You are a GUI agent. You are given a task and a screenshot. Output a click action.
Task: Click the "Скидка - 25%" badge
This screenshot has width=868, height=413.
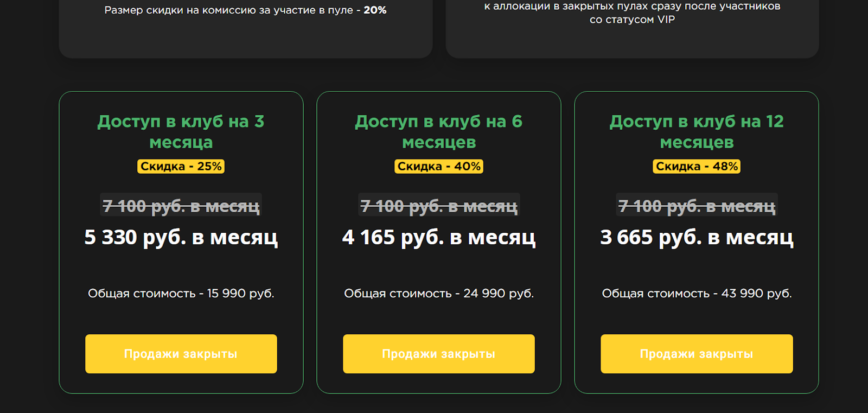(181, 167)
